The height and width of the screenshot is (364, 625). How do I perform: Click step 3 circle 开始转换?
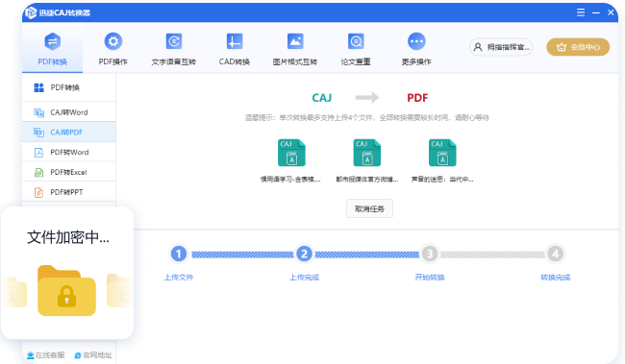[x=430, y=254]
